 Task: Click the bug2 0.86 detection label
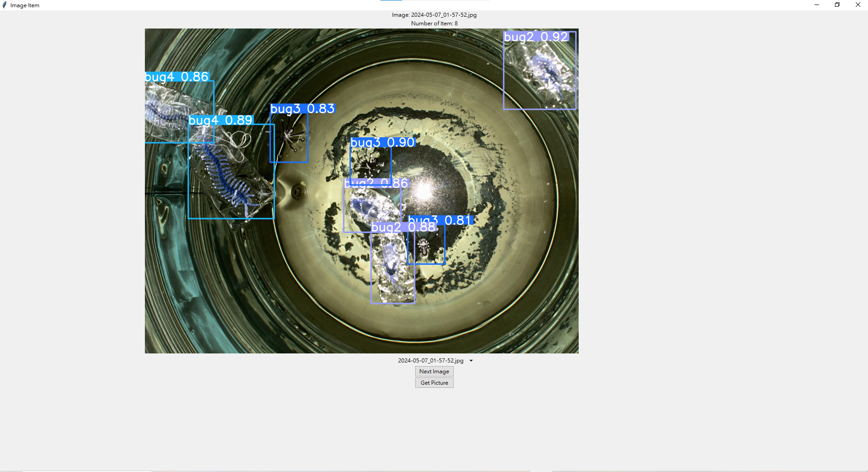[x=376, y=182]
